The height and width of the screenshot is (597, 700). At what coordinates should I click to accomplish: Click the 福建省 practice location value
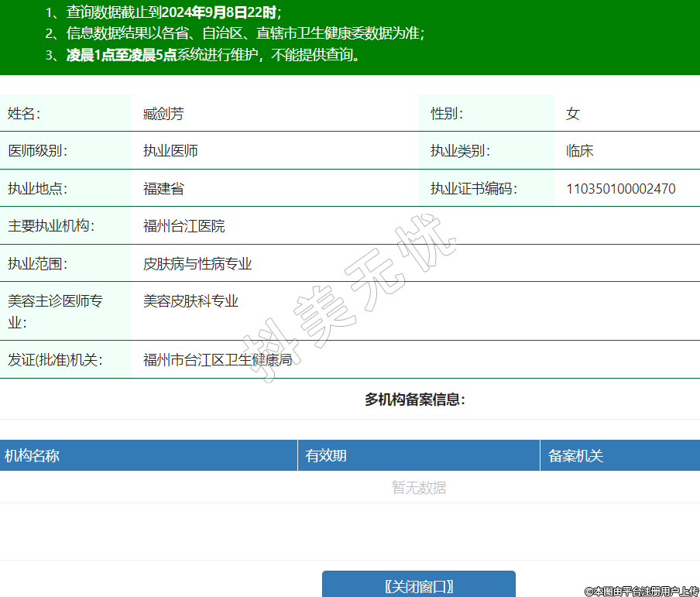[x=163, y=189]
